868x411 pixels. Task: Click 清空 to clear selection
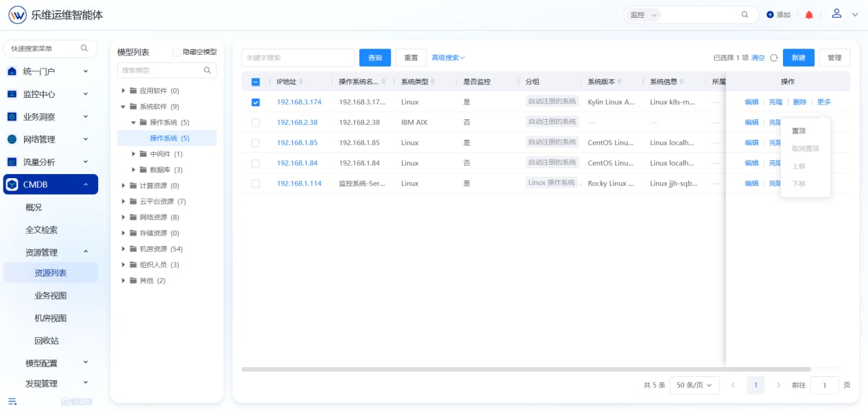(x=758, y=58)
